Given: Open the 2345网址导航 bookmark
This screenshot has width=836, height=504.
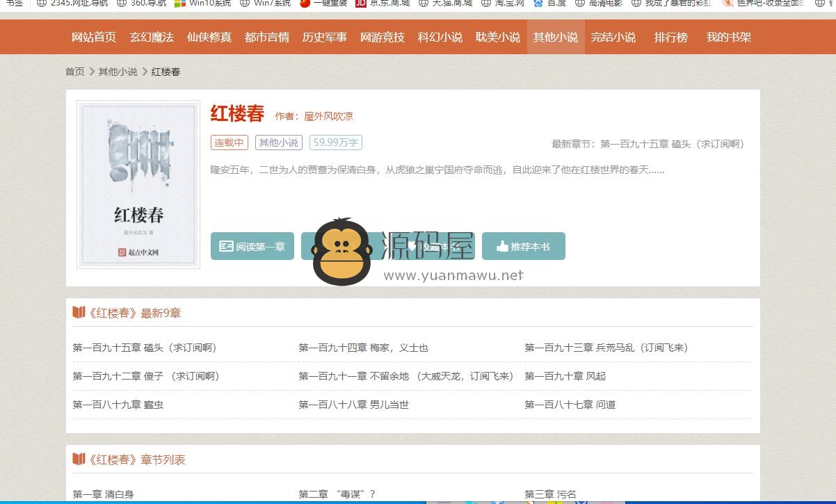Looking at the screenshot, I should click(72, 3).
